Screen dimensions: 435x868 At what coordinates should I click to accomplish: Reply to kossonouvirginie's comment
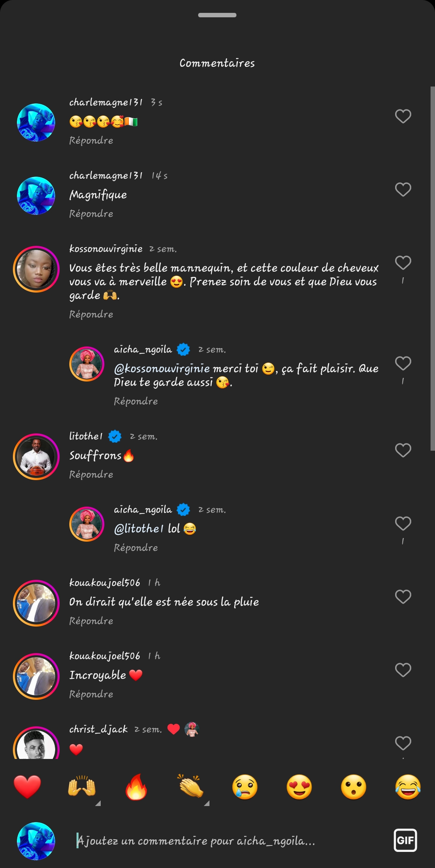pos(91,314)
